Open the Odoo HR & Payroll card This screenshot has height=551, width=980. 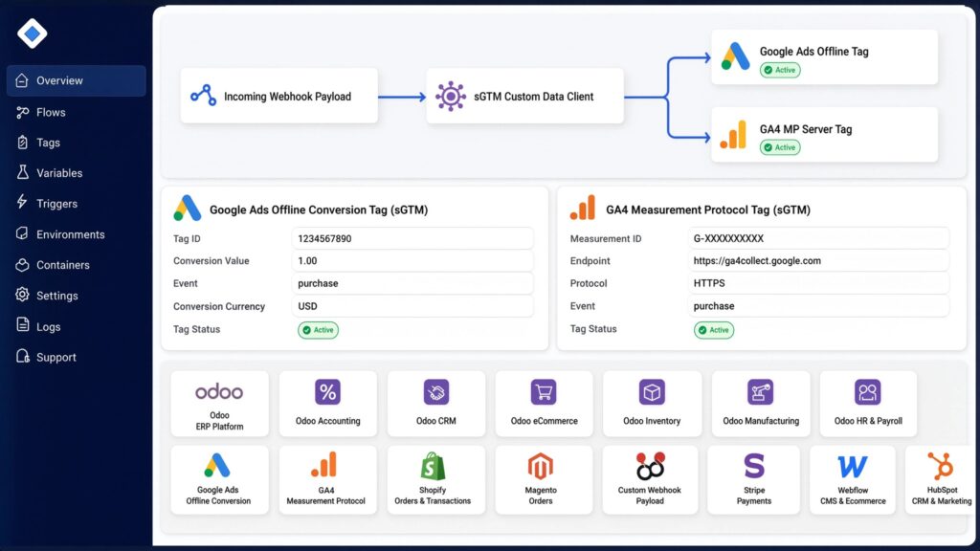[868, 404]
